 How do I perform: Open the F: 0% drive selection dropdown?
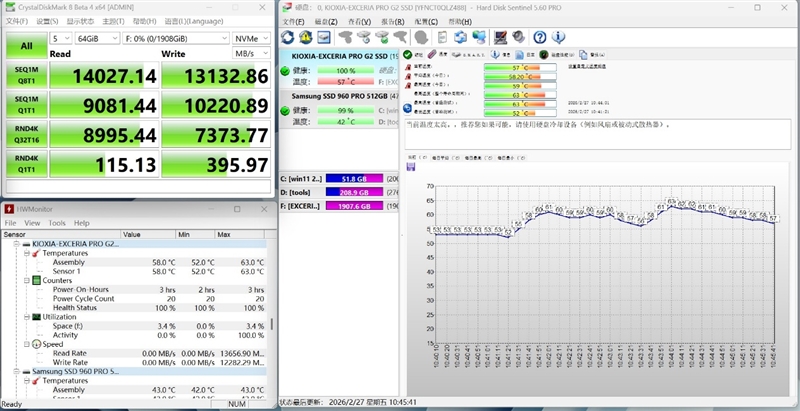pos(176,38)
